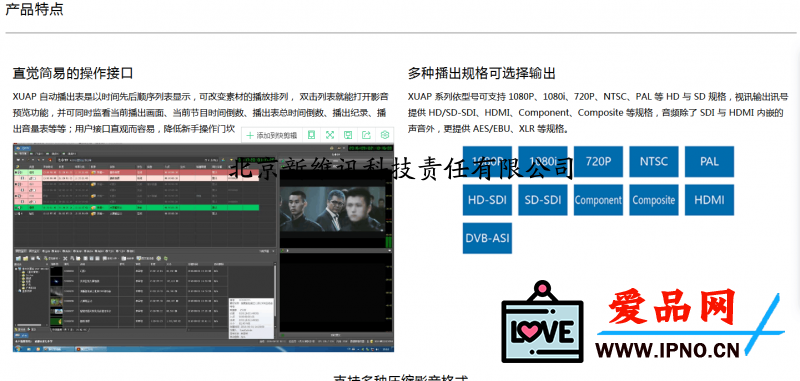Image resolution: width=800 pixels, height=381 pixels.
Task: Click the heading 多种播出规格可选择输出
Action: point(482,73)
